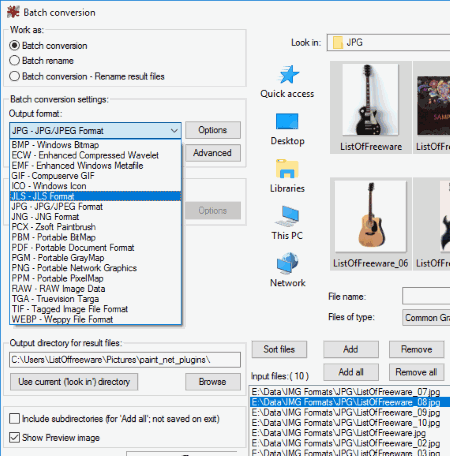Open the Desktop location icon

pyautogui.click(x=287, y=121)
